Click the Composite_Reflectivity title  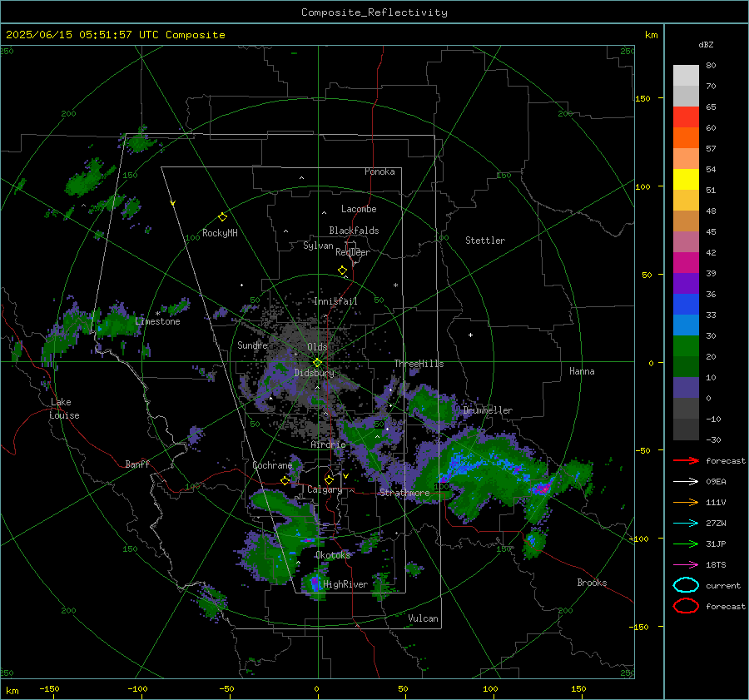click(374, 12)
